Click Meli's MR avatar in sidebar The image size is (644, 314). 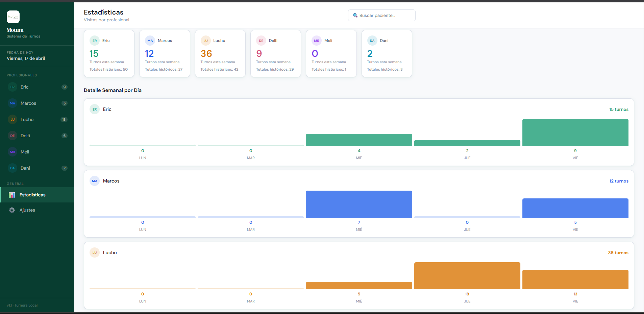tap(13, 152)
